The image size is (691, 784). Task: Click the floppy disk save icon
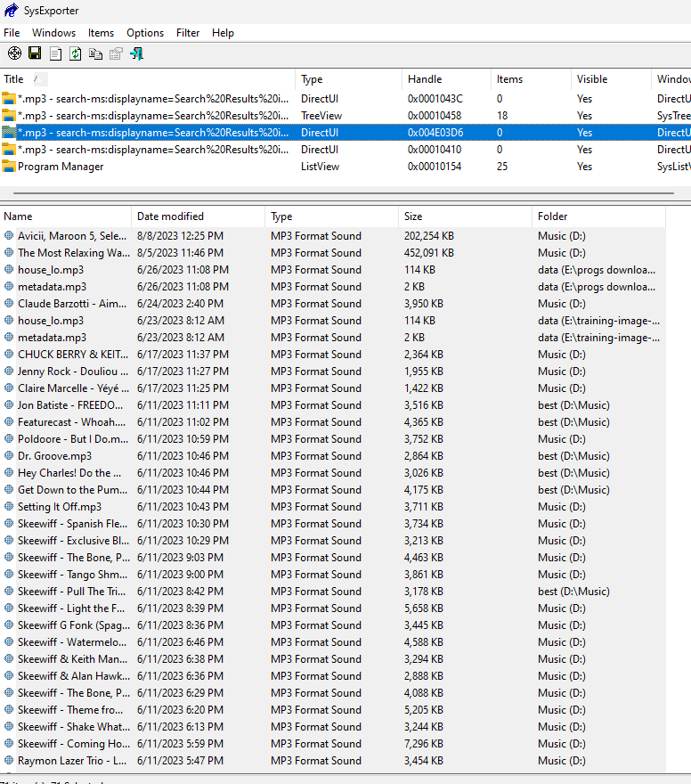tap(35, 53)
